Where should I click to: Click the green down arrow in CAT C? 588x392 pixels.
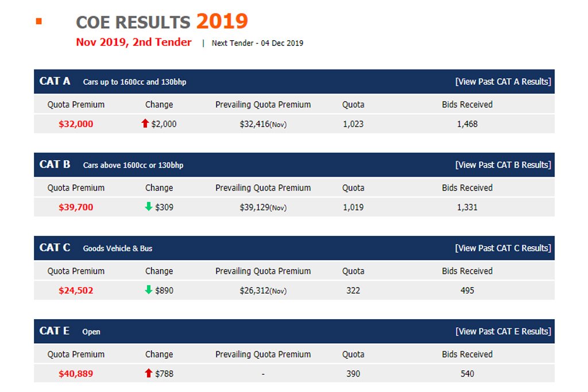(149, 290)
